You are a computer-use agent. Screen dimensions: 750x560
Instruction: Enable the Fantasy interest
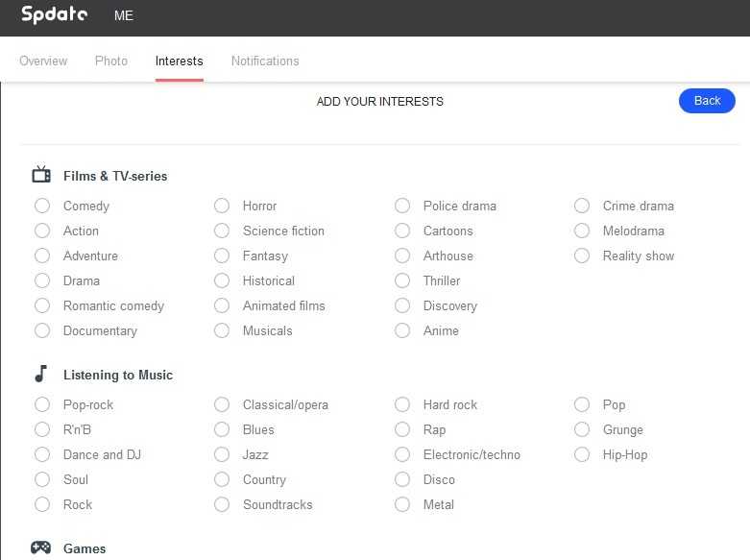(x=222, y=256)
